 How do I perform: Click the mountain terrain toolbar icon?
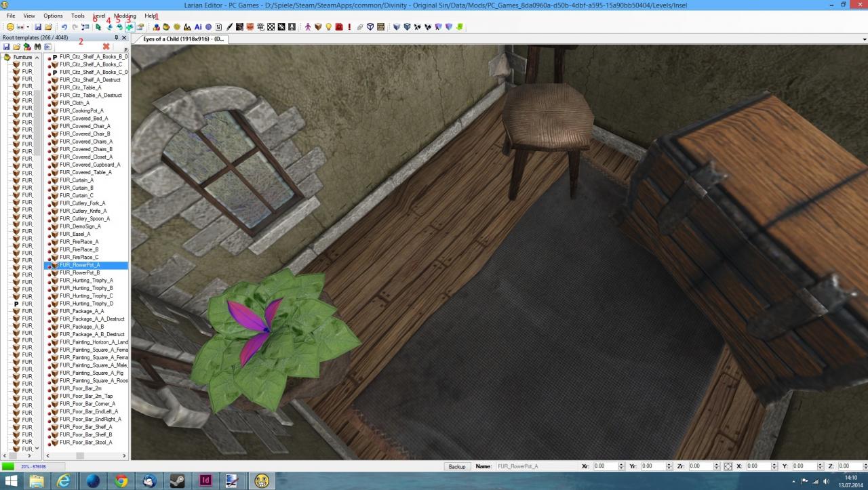coord(187,27)
